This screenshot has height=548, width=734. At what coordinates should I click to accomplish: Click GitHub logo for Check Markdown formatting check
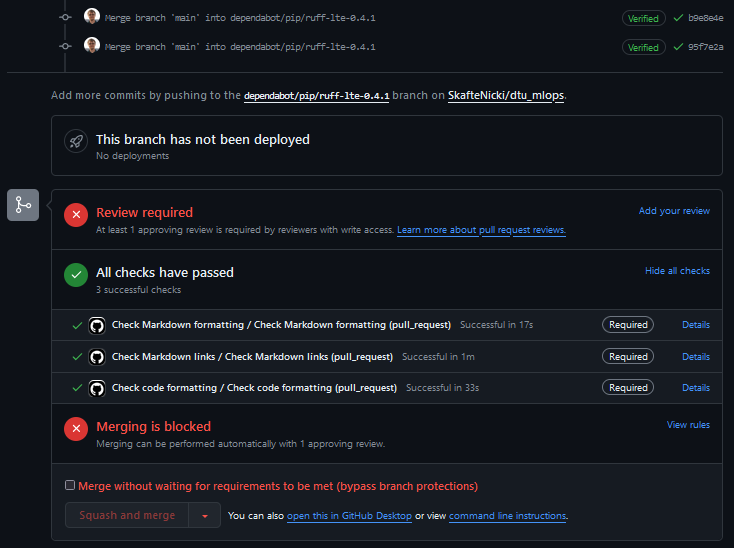point(97,325)
